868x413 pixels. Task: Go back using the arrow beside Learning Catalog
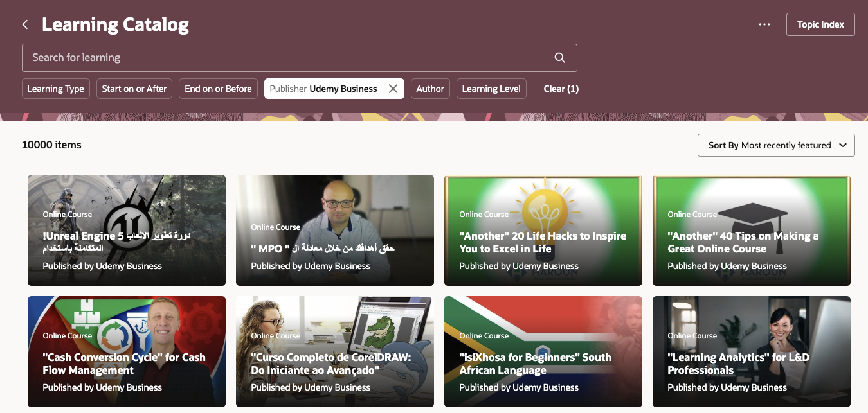pyautogui.click(x=25, y=24)
